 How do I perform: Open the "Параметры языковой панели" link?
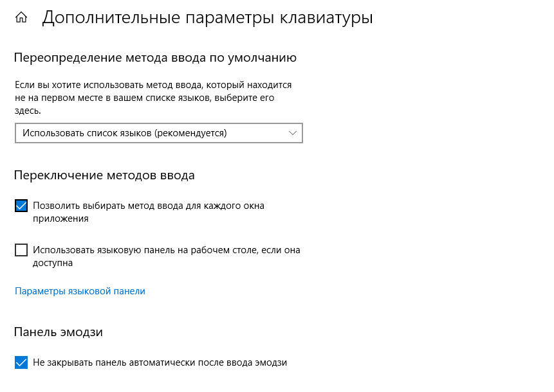[x=80, y=291]
